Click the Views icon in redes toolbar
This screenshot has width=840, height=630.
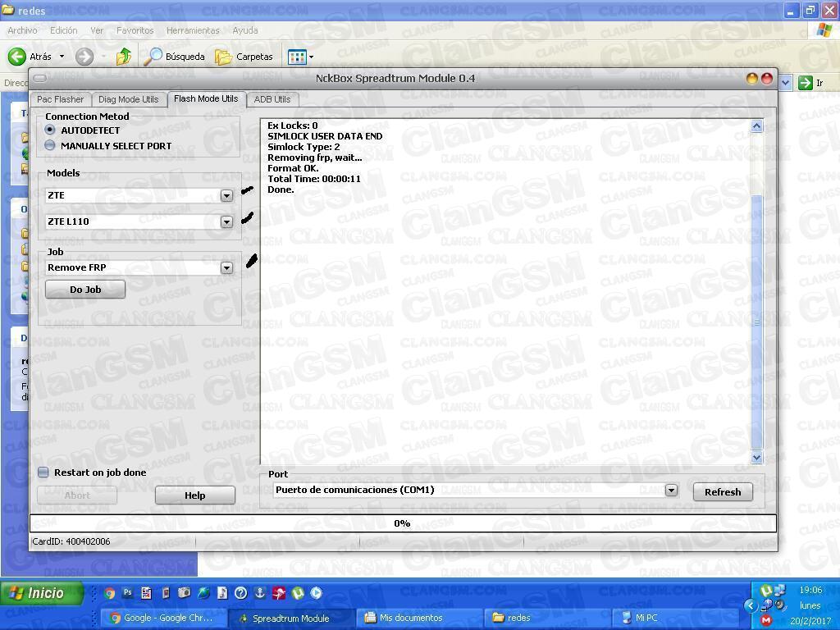(x=296, y=57)
